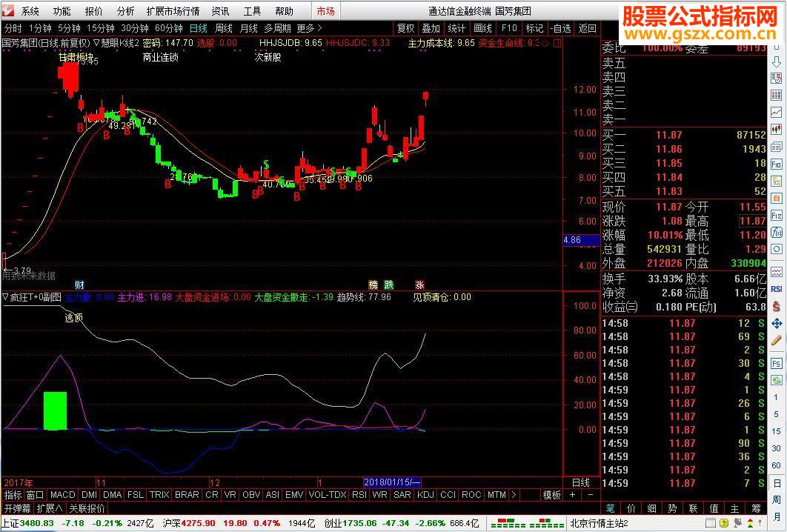Viewport: 787px width, 532px height.
Task: Open the colored grid table icon
Action: (777, 96)
